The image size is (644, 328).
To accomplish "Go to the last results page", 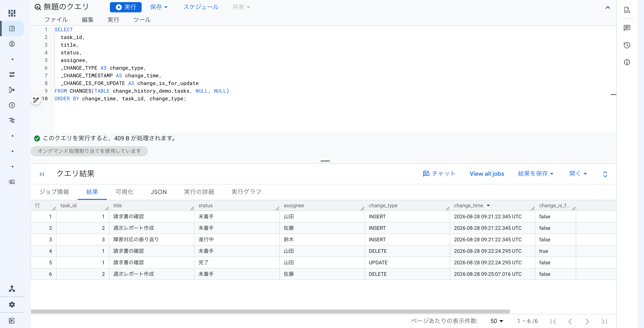I will [604, 321].
